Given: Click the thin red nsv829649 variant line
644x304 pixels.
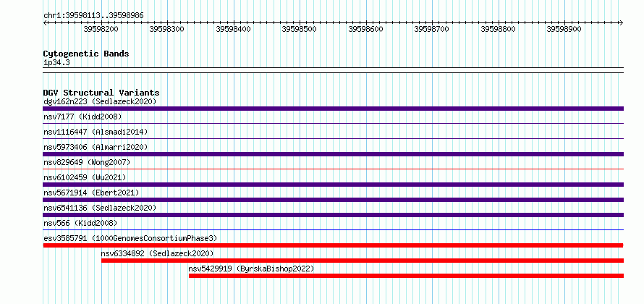Looking at the screenshot, I should point(333,169).
